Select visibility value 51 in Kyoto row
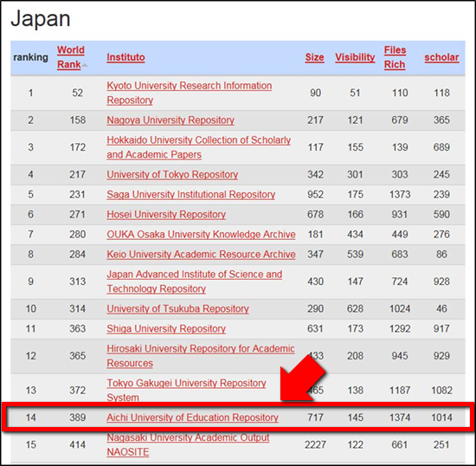This screenshot has width=476, height=466. [355, 93]
